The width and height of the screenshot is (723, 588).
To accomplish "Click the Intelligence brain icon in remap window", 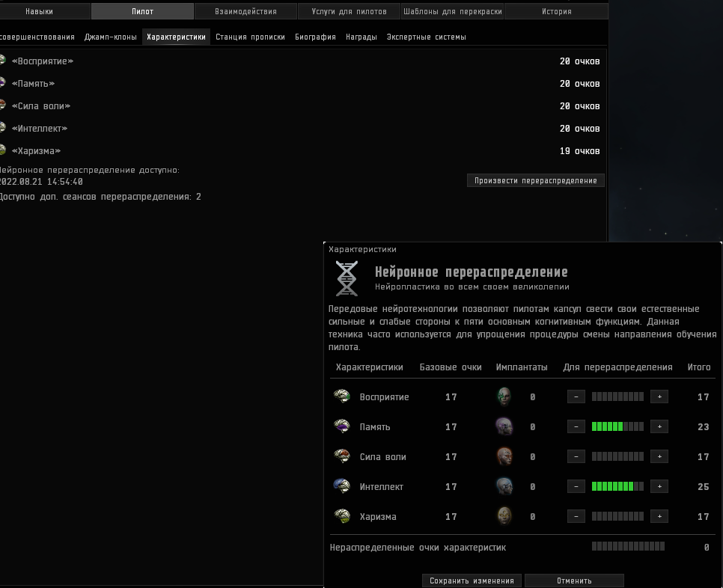I will click(x=342, y=486).
